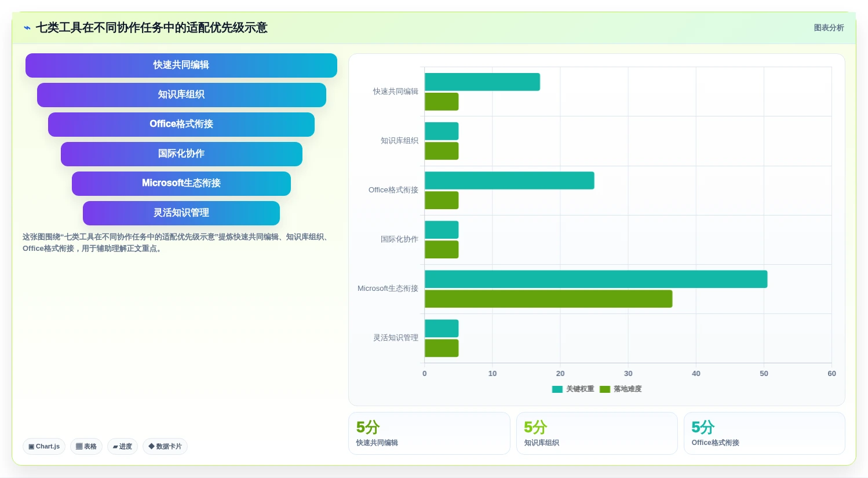The image size is (868, 478).
Task: Open the 5分 知识库组织 data card
Action: coord(597,433)
